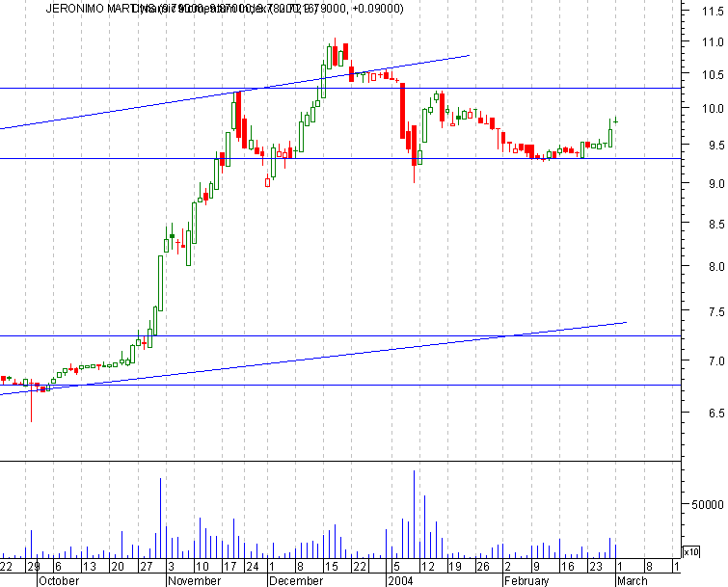Click date label 5 in January 2004

coord(396,567)
